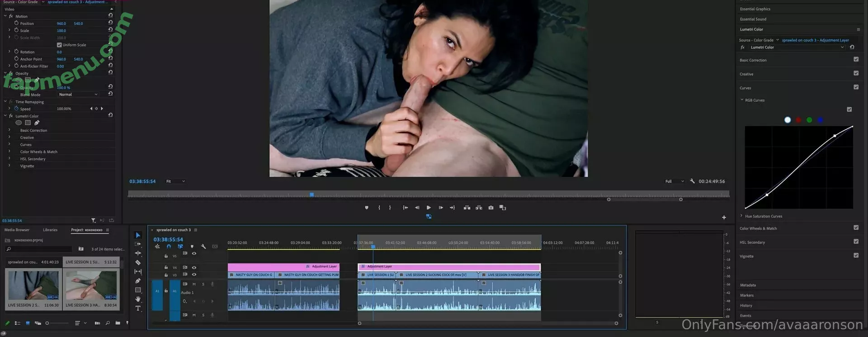The image size is (868, 337).
Task: Mark Out point
Action: pos(390,208)
